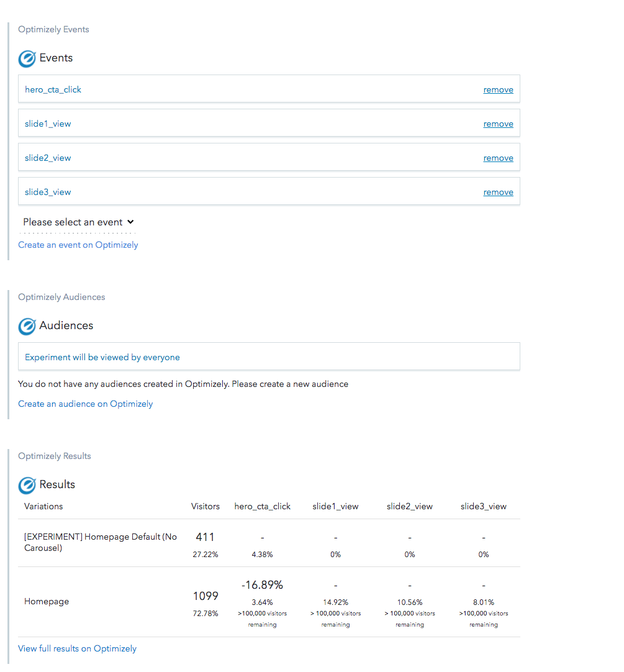This screenshot has height=672, width=624.
Task: Click the slide3_view column header in Results
Action: point(484,507)
